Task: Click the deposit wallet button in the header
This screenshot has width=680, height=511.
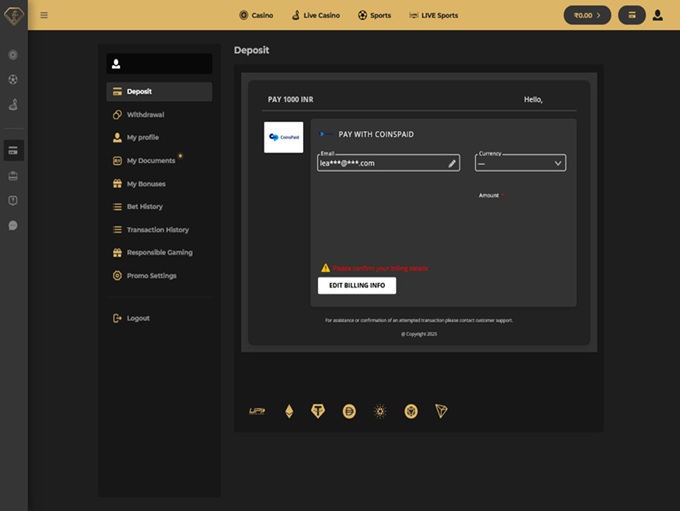Action: point(631,15)
